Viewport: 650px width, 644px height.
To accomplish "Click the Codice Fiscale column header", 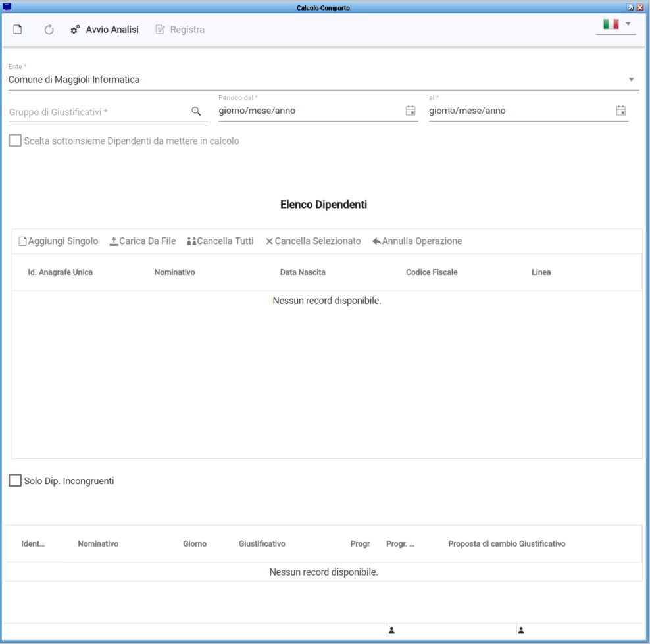I will [x=432, y=272].
